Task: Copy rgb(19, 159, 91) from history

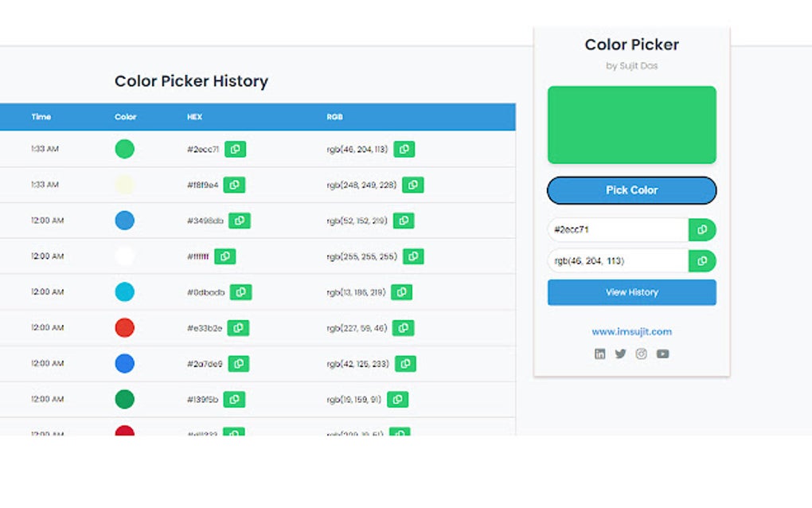Action: click(397, 399)
